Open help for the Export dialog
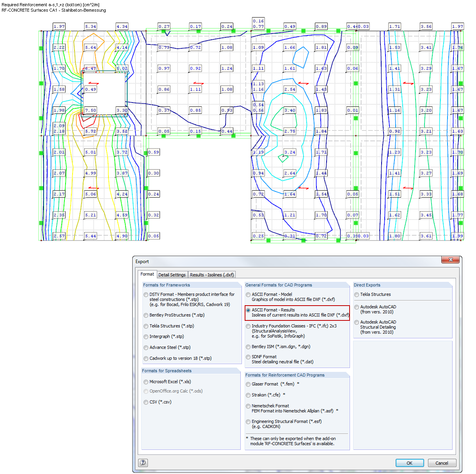The width and height of the screenshot is (476, 474). pyautogui.click(x=143, y=463)
